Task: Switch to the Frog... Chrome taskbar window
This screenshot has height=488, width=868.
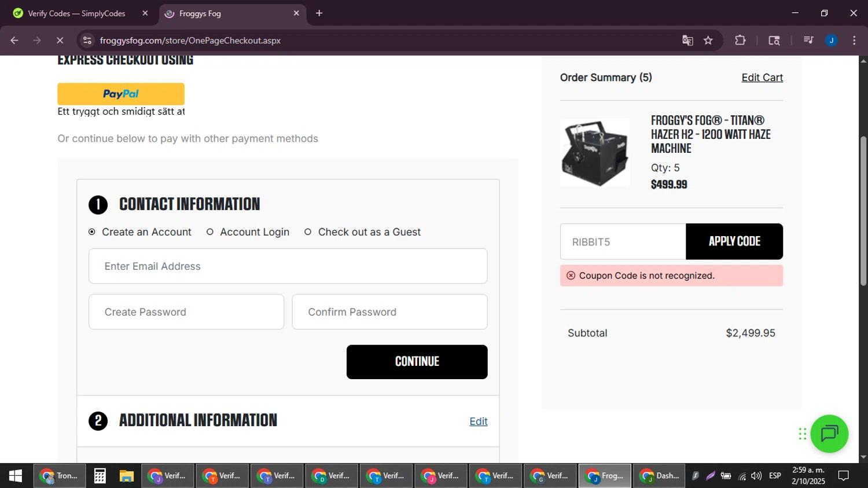Action: point(605,476)
